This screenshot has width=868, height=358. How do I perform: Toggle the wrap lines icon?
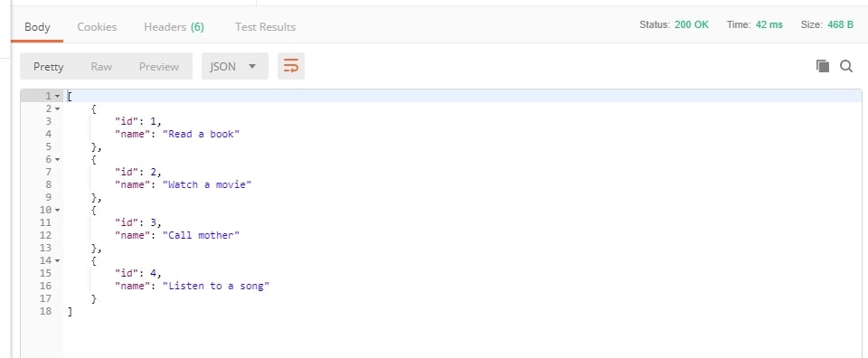coord(290,66)
